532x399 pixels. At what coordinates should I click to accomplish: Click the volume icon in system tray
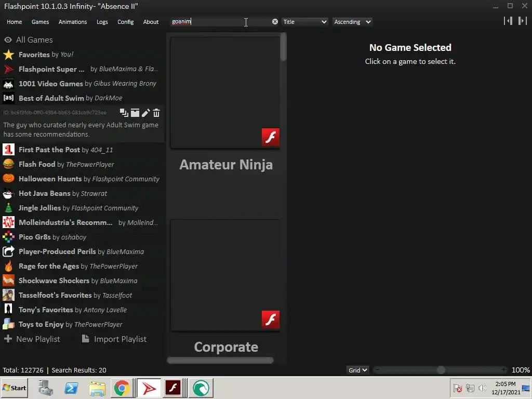482,388
